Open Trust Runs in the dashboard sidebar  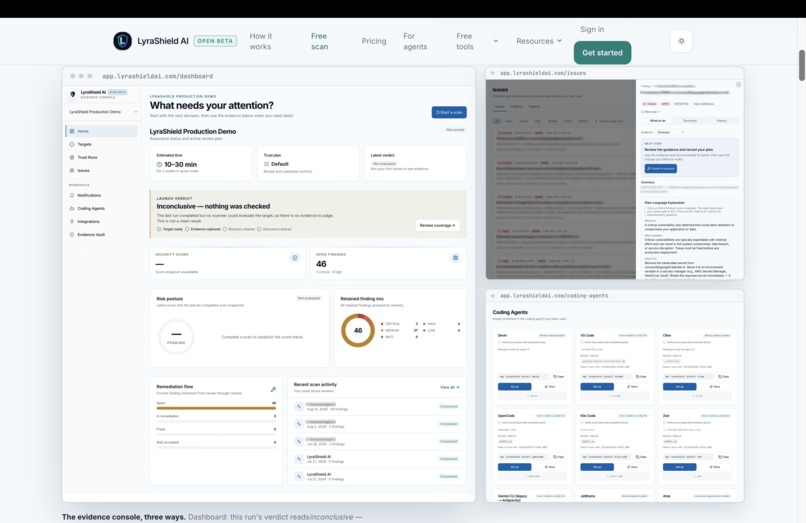pyautogui.click(x=102, y=157)
